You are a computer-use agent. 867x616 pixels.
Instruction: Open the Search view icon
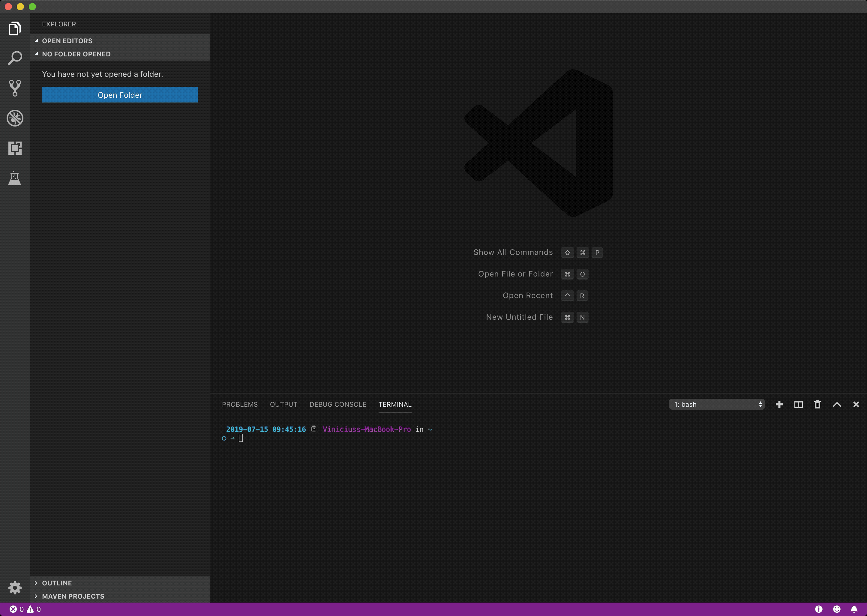click(x=15, y=58)
